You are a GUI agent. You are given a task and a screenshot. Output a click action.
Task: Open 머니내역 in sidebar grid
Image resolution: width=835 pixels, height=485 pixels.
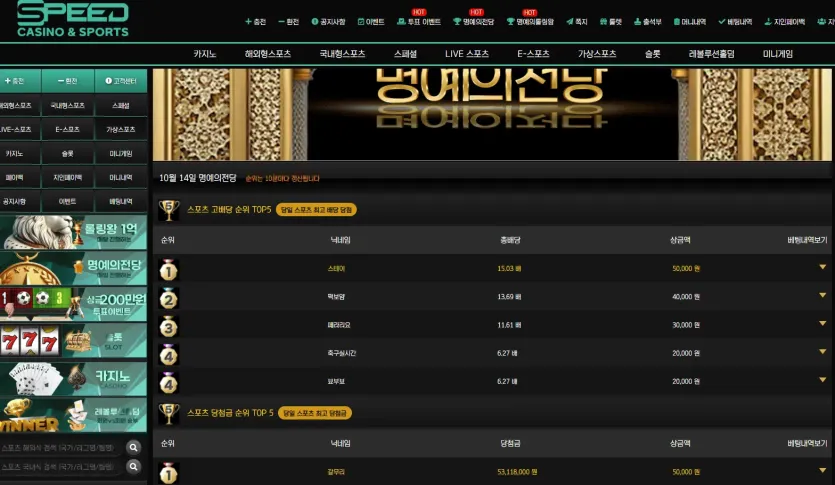pos(121,177)
